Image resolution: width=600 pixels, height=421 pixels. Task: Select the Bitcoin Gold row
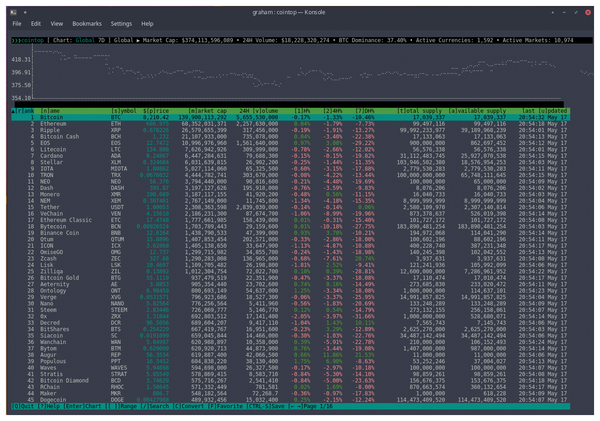tap(291, 278)
